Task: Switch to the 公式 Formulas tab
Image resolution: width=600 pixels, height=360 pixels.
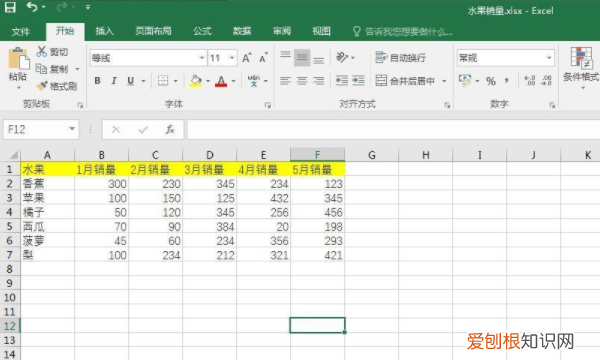Action: 202,31
